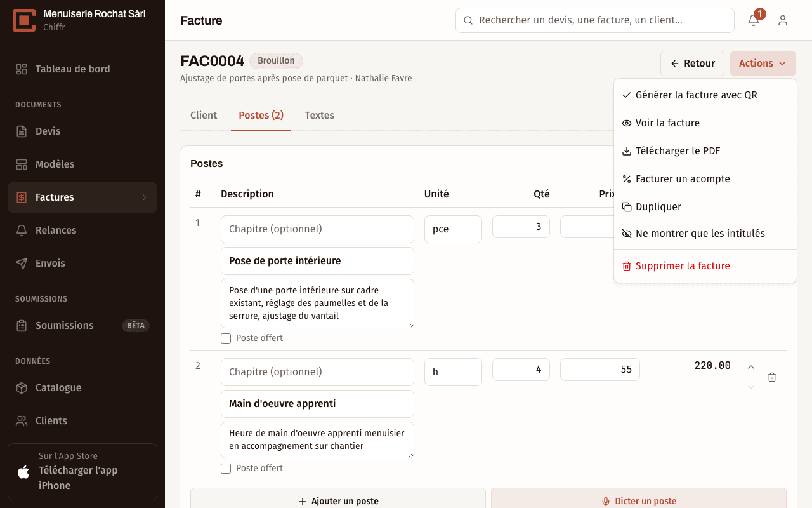The width and height of the screenshot is (812, 508).
Task: Click the Pose de porte intérieure title field
Action: pos(317,261)
